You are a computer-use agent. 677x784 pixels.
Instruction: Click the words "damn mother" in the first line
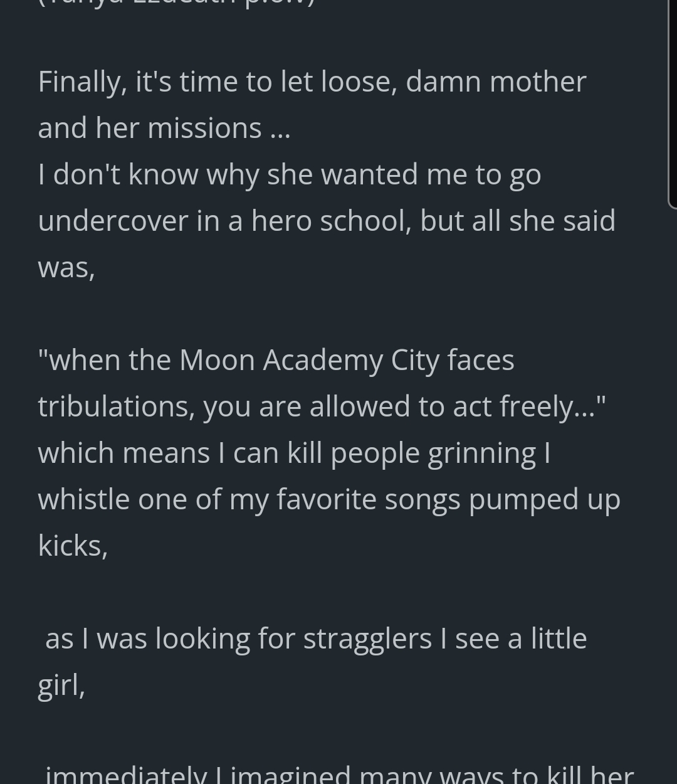(496, 82)
